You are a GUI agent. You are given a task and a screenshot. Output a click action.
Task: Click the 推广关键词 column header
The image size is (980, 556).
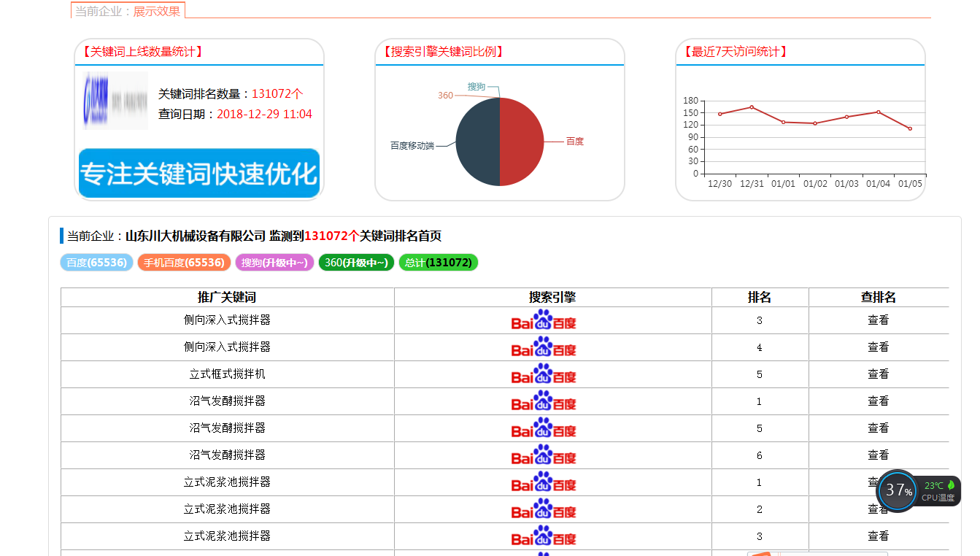pos(227,298)
